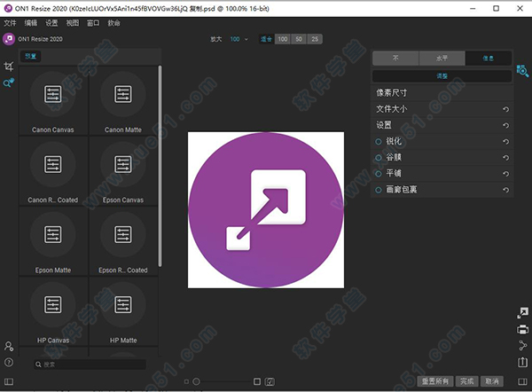Click the ON1 Resize 2020 logo icon

click(9, 39)
